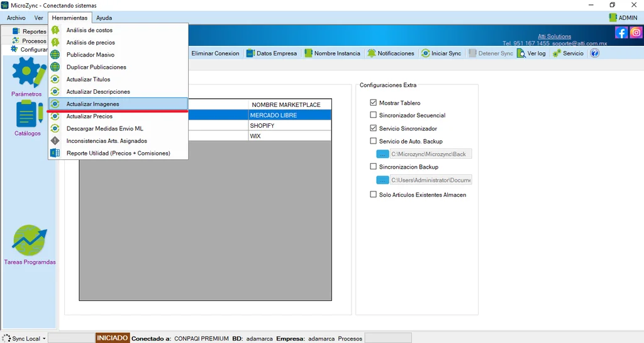
Task: Choose Descargar Medidas Envio ML
Action: 118,128
